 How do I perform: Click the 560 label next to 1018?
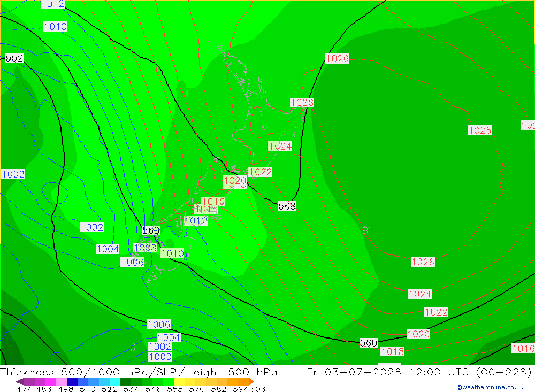[369, 343]
